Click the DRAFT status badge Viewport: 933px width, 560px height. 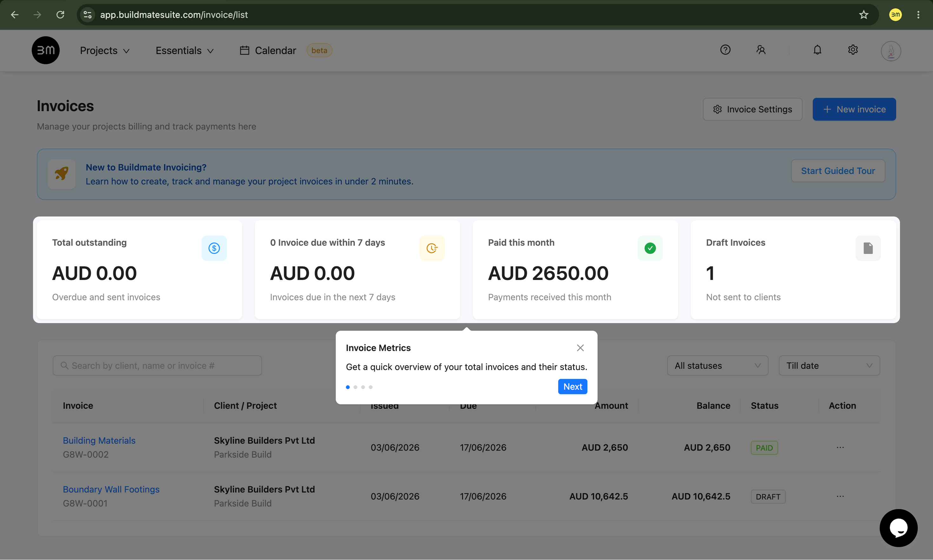pyautogui.click(x=768, y=496)
